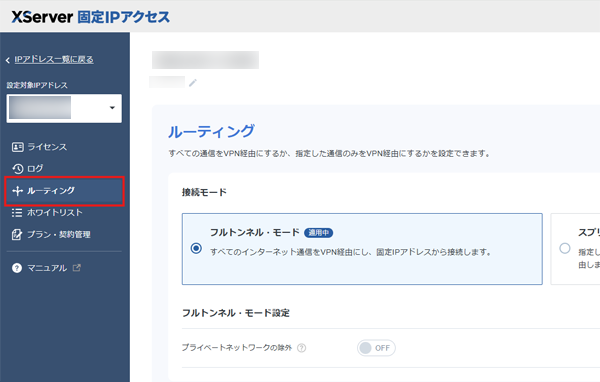The height and width of the screenshot is (382, 600).
Task: Click the ルーティング cross-arrows icon
Action: click(x=18, y=191)
